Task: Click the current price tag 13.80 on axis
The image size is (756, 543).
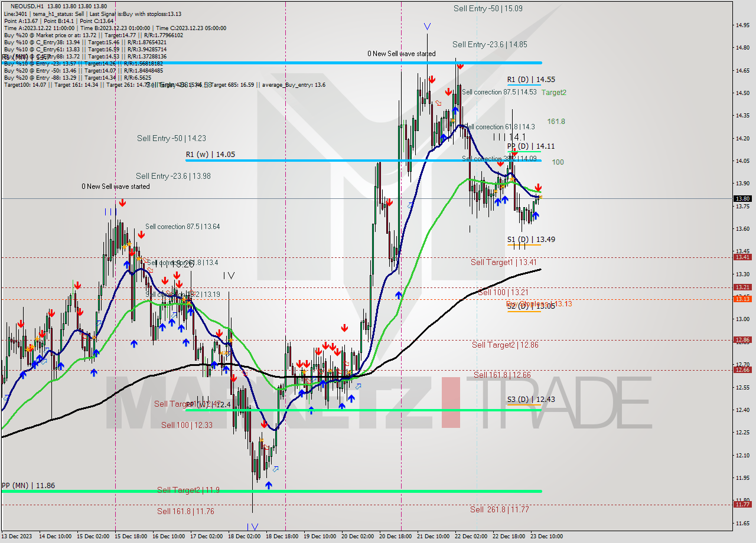Action: pyautogui.click(x=742, y=199)
